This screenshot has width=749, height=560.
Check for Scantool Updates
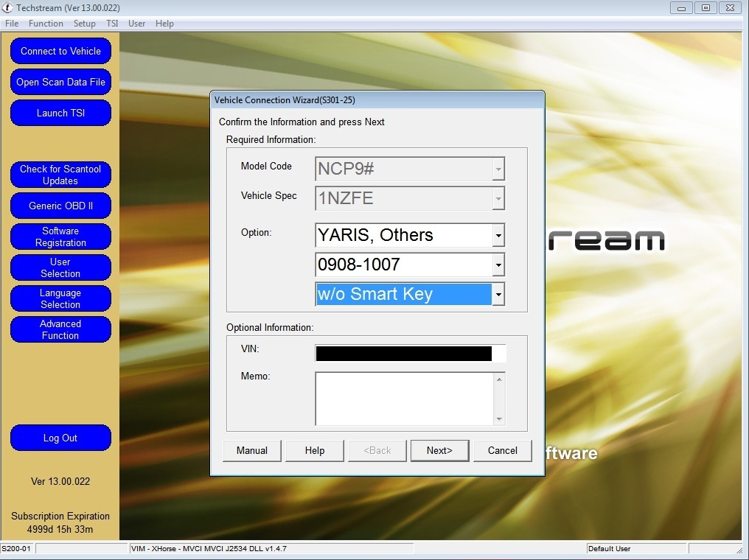click(x=60, y=175)
